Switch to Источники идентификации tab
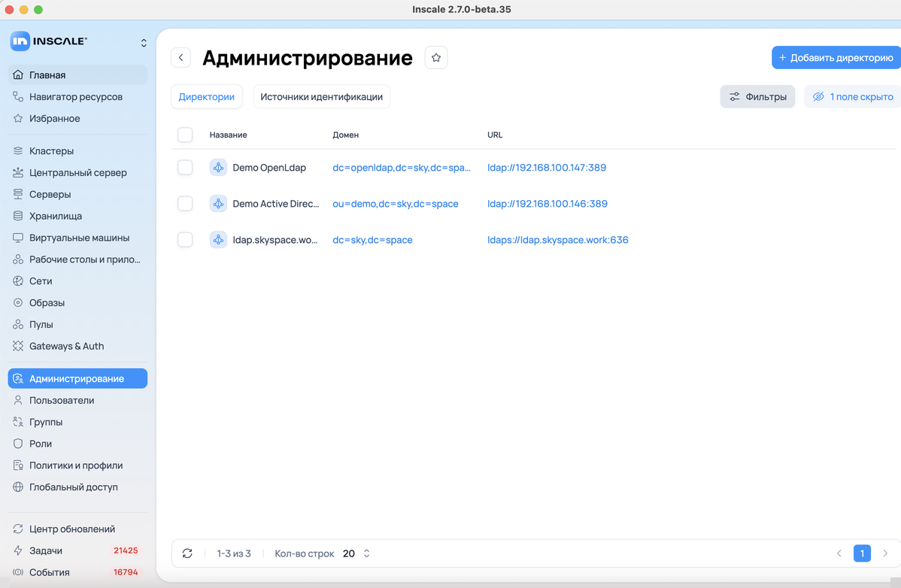 [321, 96]
